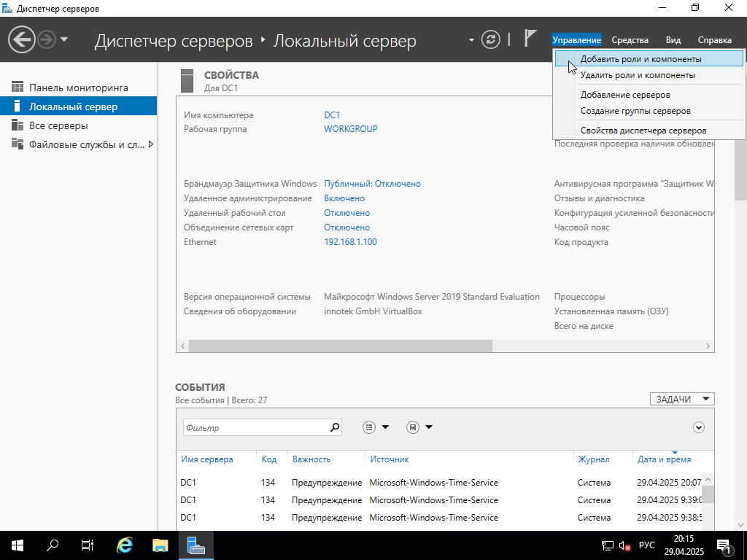Screen dimensions: 747x560
Task: Open the Справка menu
Action: [x=714, y=40]
